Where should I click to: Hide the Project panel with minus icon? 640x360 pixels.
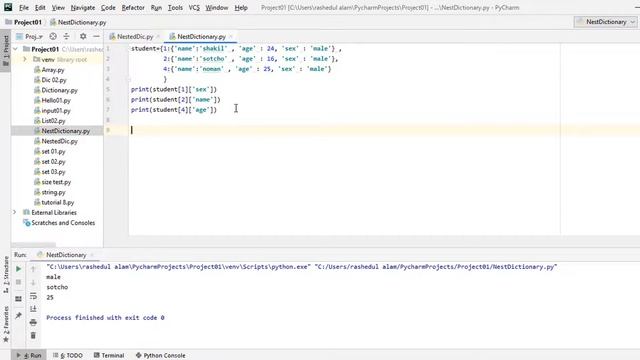pos(96,36)
